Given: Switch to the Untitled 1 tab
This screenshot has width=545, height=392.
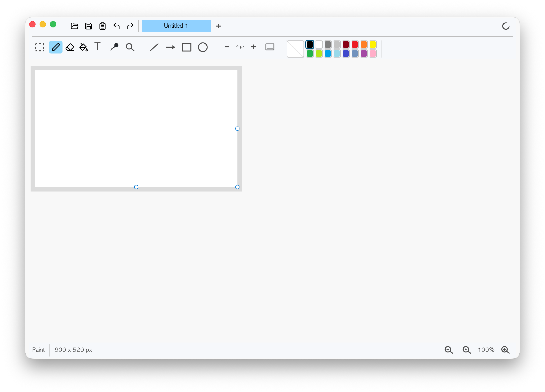Looking at the screenshot, I should tap(176, 26).
